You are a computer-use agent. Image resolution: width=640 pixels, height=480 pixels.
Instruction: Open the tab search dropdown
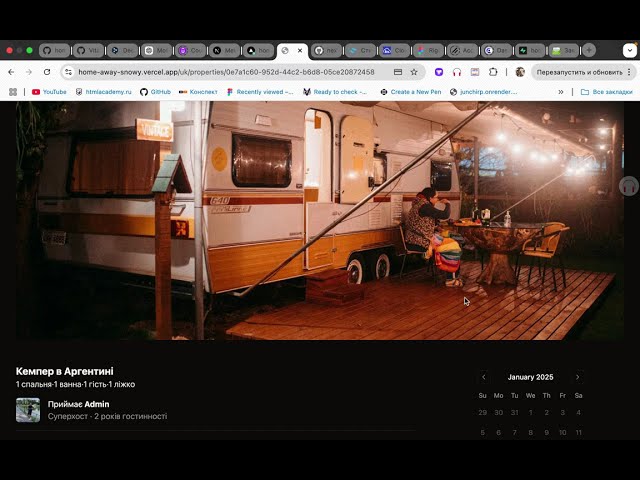pyautogui.click(x=630, y=51)
